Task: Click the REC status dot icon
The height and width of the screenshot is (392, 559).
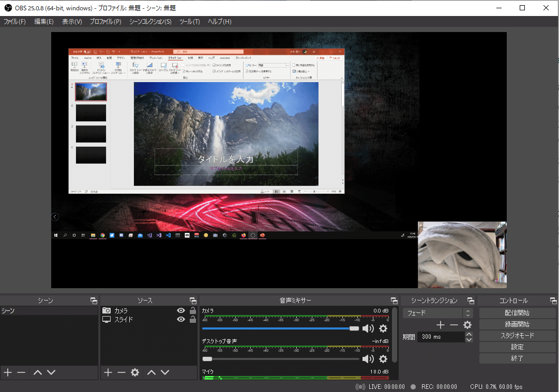Action: (x=413, y=387)
